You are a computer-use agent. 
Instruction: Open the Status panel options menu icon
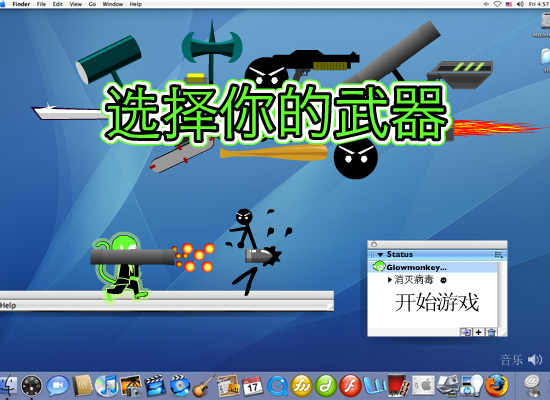[499, 255]
